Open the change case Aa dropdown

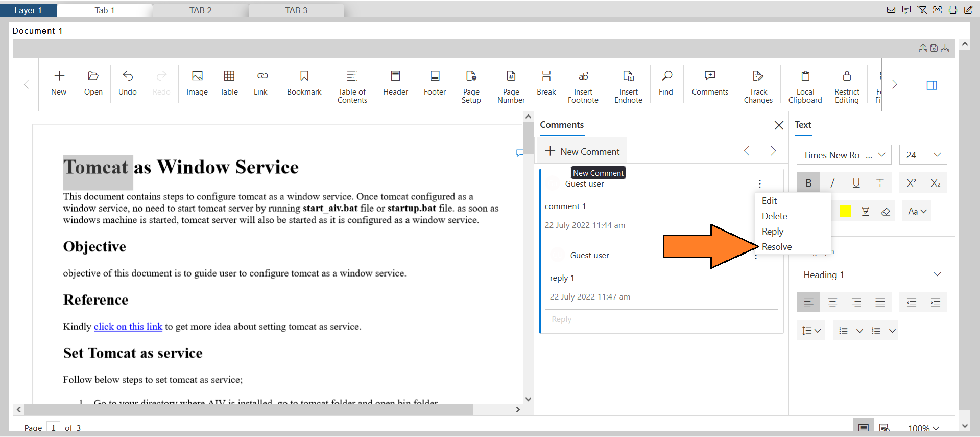tap(917, 211)
